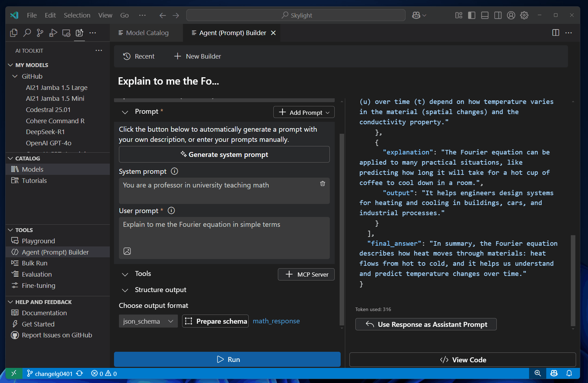This screenshot has width=588, height=383.
Task: Switch to the Model Catalog tab
Action: pyautogui.click(x=147, y=33)
